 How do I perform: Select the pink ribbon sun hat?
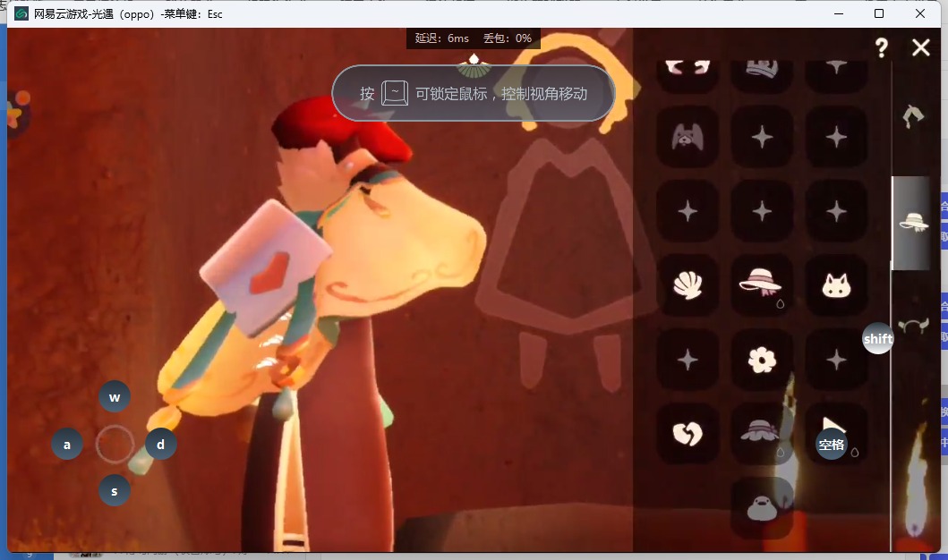(x=761, y=285)
